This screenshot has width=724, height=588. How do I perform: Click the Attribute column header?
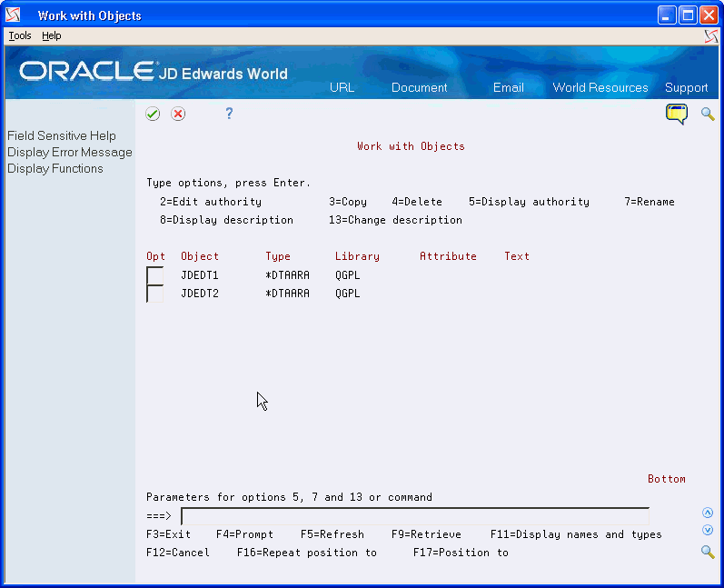point(448,256)
